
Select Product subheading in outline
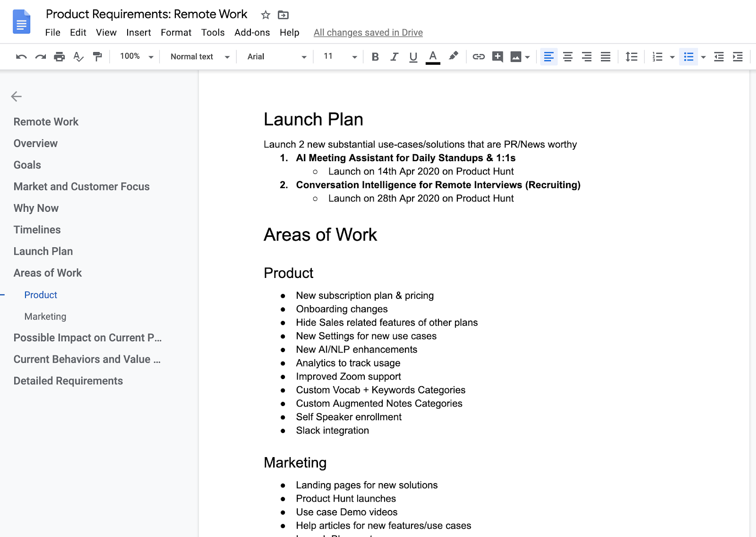41,295
